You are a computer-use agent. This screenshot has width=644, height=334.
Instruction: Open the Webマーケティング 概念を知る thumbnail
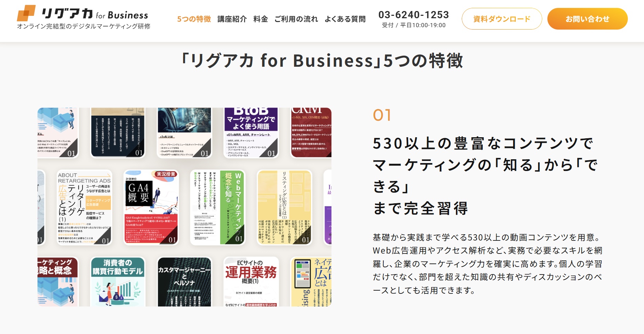218,207
